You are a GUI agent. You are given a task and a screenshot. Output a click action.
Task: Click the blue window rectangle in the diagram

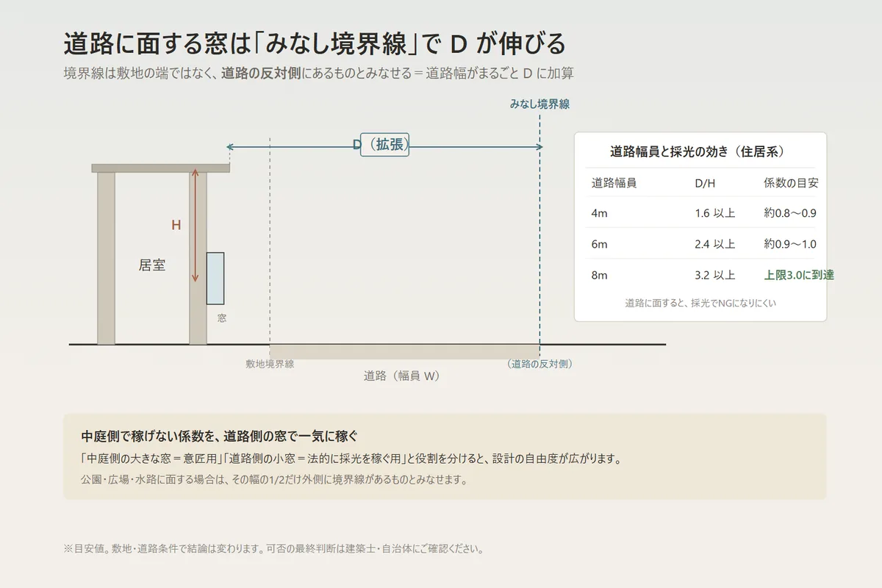coord(215,279)
